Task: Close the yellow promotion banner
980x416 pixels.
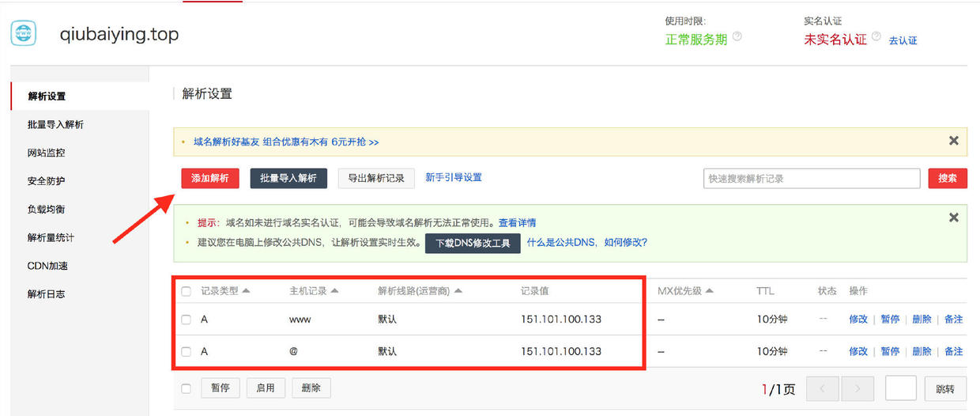Action: (x=953, y=141)
